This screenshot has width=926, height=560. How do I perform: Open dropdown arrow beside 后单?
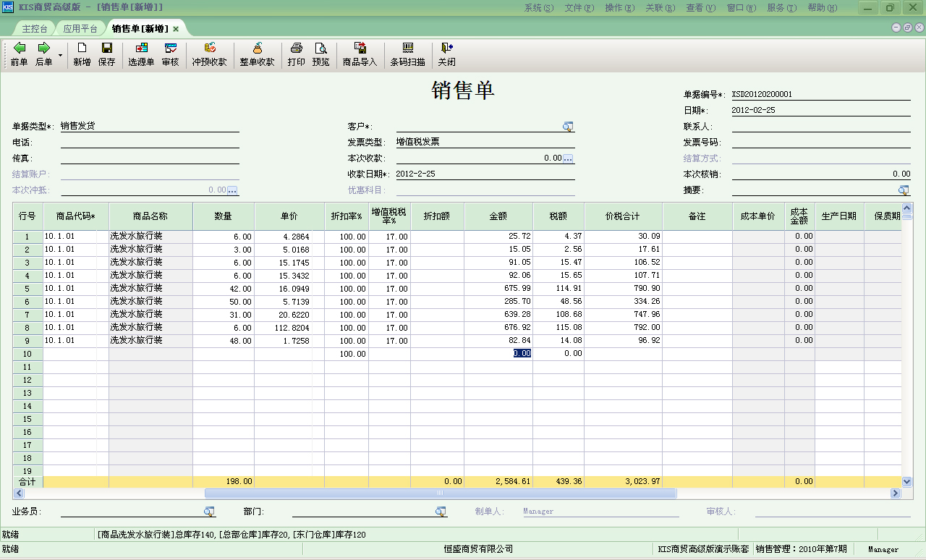point(61,55)
